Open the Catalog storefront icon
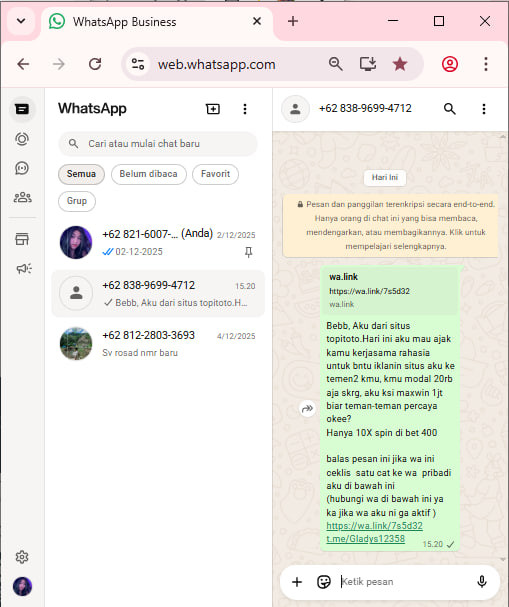 [22, 239]
